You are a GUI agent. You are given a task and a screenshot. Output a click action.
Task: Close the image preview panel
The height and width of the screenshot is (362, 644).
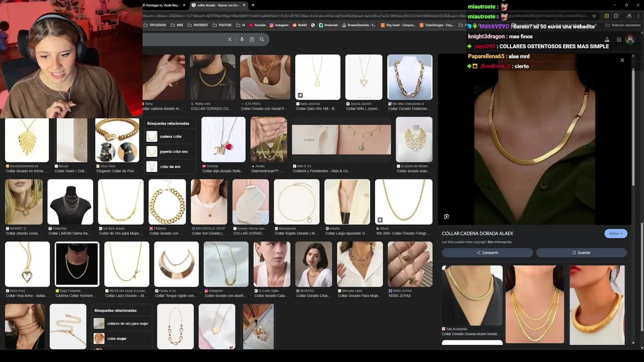click(622, 60)
